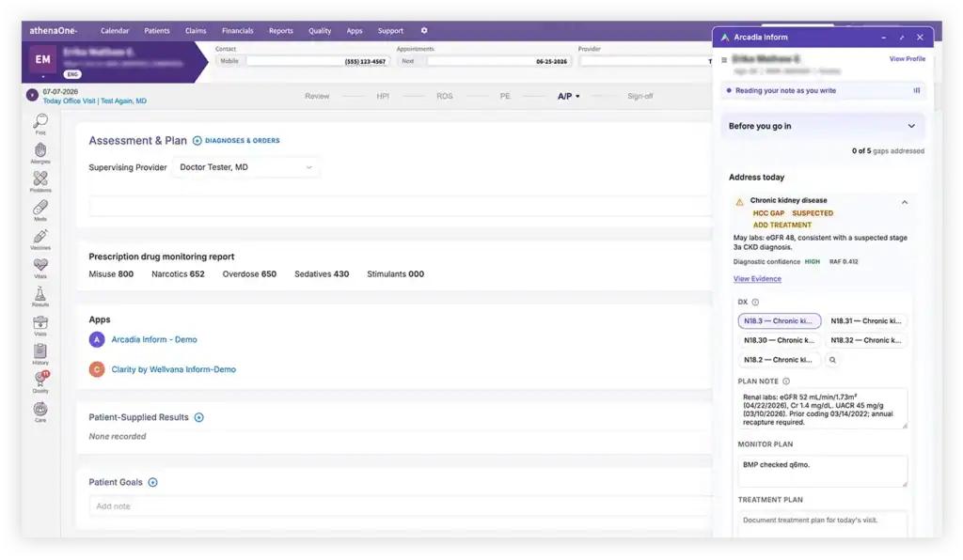Open the Vitals heart icon
The image size is (963, 560).
tap(40, 268)
